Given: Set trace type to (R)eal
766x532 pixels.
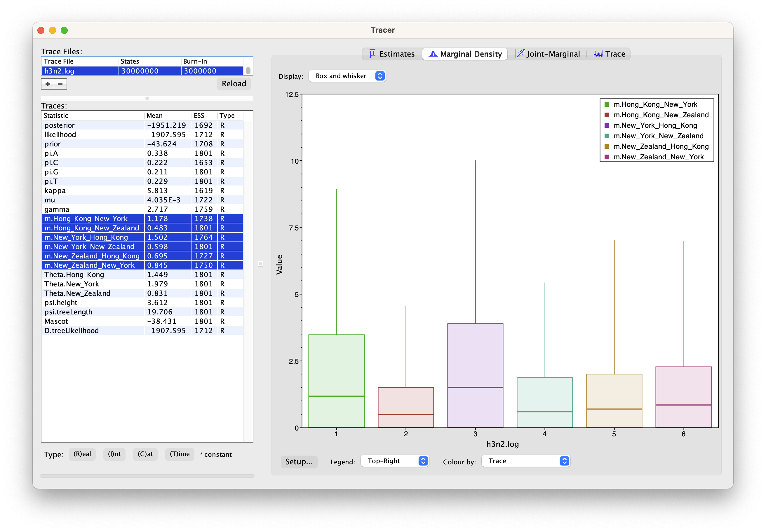Looking at the screenshot, I should tap(82, 454).
